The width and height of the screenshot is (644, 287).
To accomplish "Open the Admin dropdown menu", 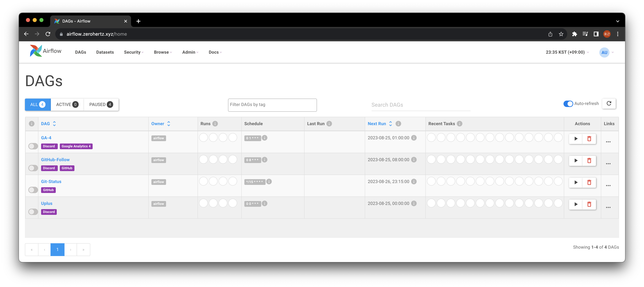I will tap(190, 52).
